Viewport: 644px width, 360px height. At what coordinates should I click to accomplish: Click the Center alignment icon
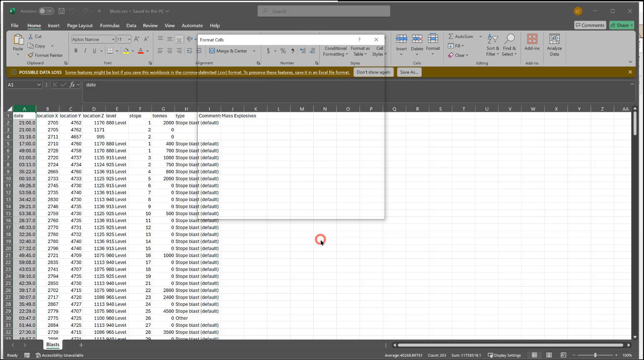(170, 51)
